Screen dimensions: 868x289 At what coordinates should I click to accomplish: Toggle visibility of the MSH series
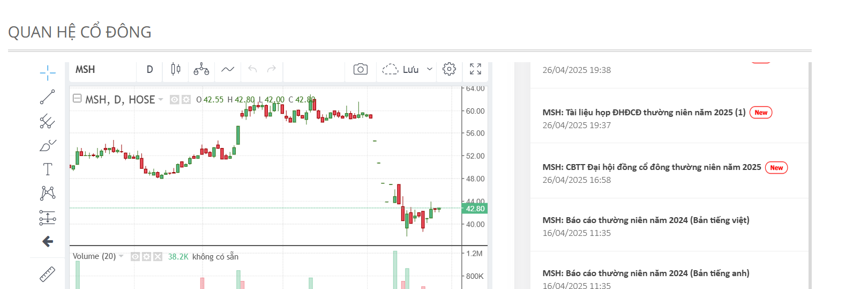pos(175,100)
